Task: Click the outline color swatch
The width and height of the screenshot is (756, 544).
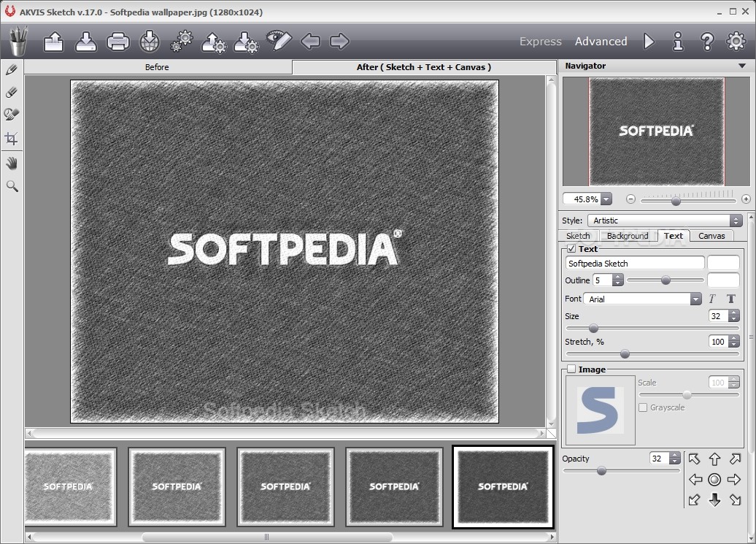Action: [x=723, y=280]
